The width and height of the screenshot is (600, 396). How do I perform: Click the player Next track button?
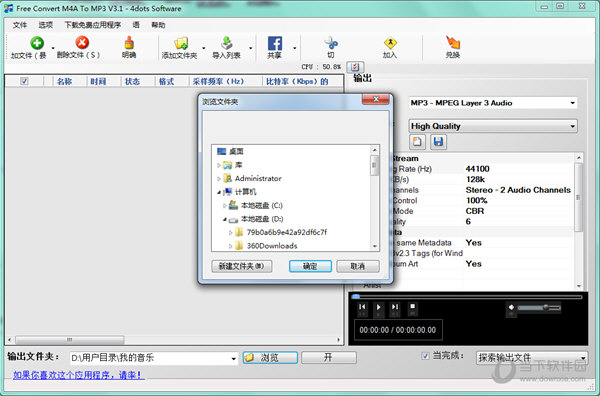[395, 307]
